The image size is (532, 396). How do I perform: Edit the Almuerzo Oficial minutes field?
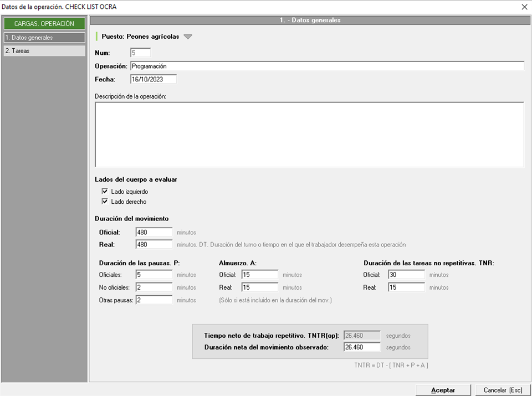coord(259,274)
